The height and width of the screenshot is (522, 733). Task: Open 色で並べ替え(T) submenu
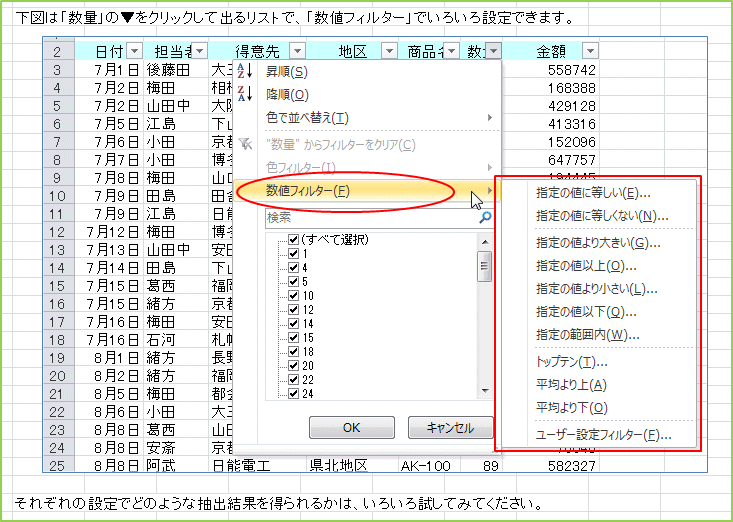click(366, 117)
